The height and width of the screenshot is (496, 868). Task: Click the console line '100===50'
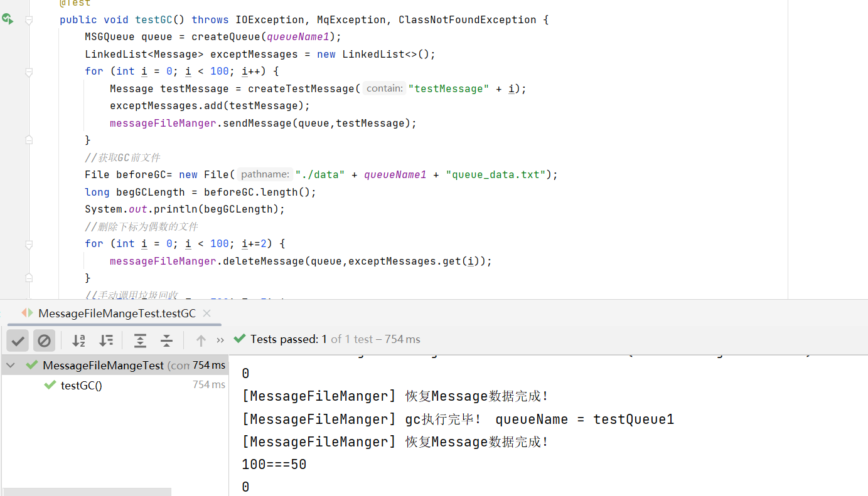coord(274,465)
